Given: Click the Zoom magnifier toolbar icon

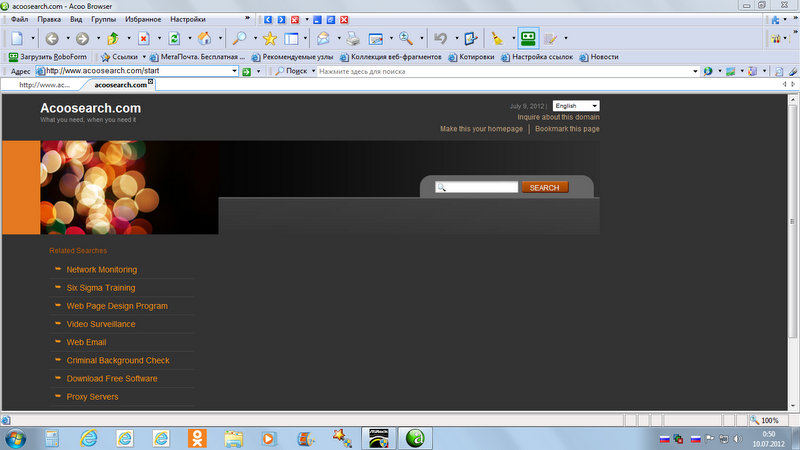Looking at the screenshot, I should [406, 38].
